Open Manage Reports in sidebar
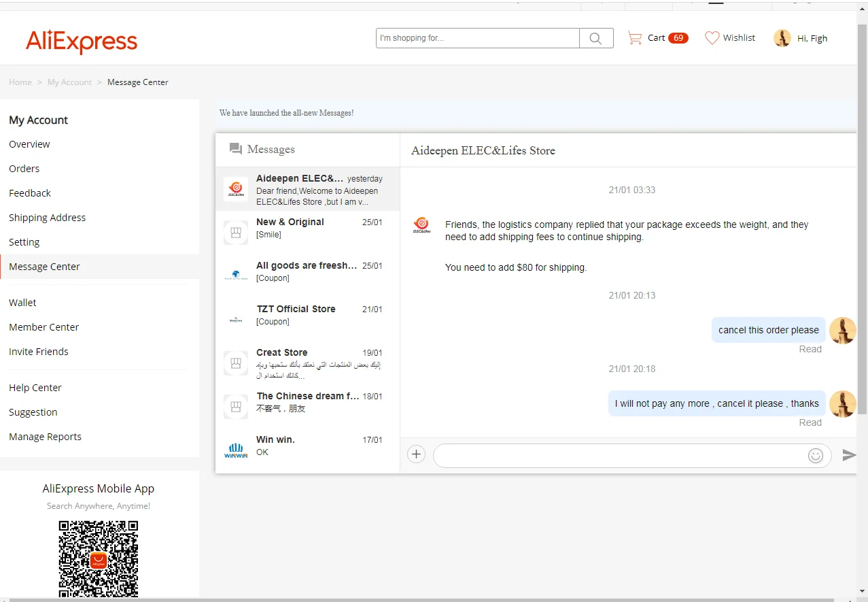The image size is (868, 602). [x=45, y=437]
